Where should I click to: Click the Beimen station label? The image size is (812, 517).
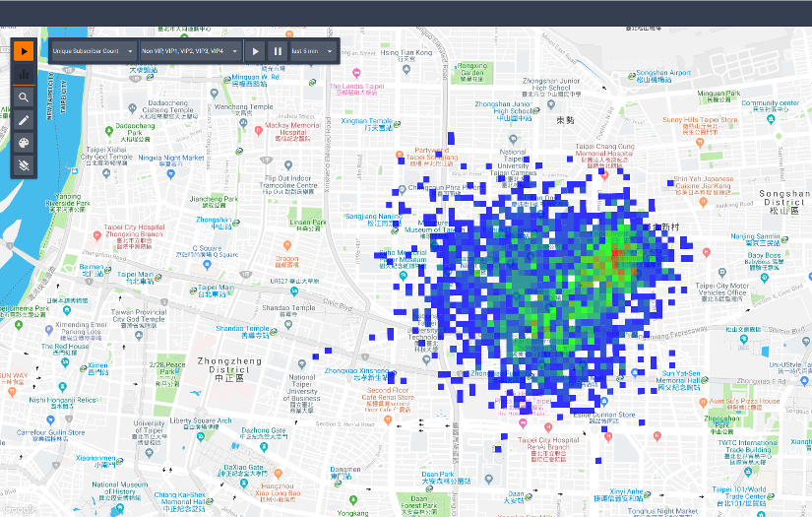click(92, 270)
